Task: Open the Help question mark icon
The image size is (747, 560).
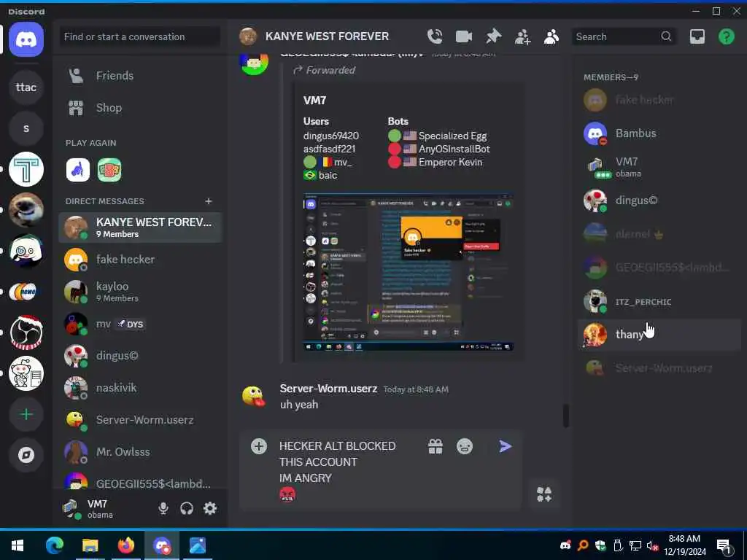Action: pos(727,36)
